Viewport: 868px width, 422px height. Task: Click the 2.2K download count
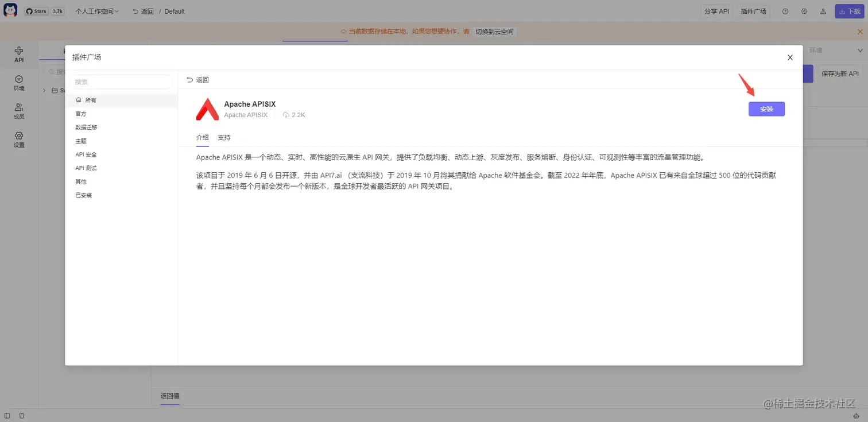click(294, 115)
